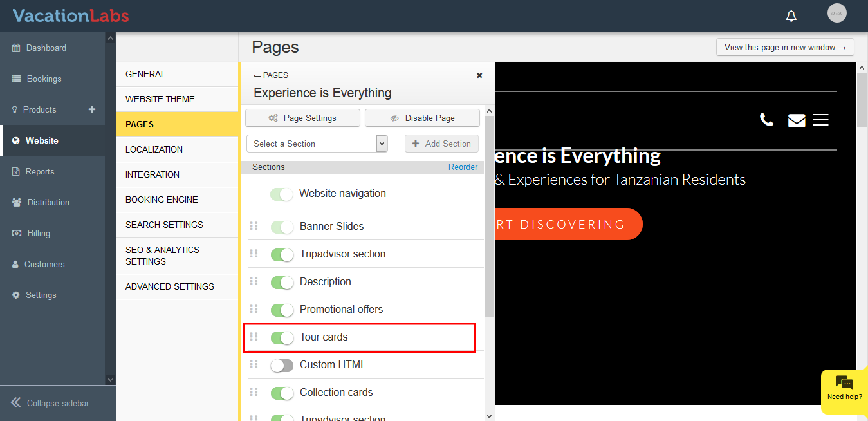Open the Select a Section dropdown
Viewport: 868px width, 421px height.
coord(317,144)
